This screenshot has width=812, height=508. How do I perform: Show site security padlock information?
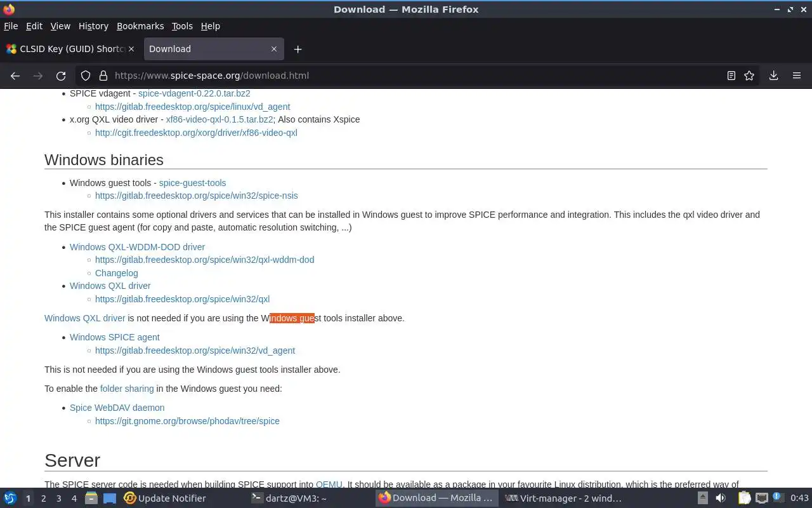103,76
